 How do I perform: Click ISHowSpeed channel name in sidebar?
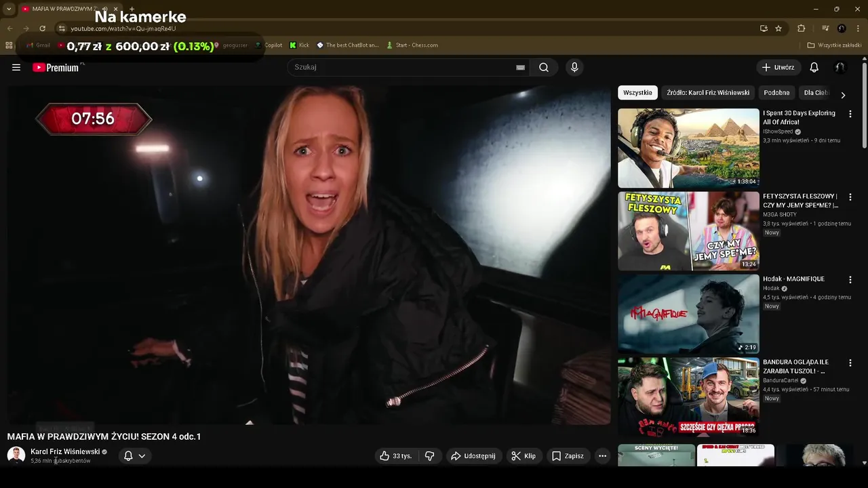[778, 131]
